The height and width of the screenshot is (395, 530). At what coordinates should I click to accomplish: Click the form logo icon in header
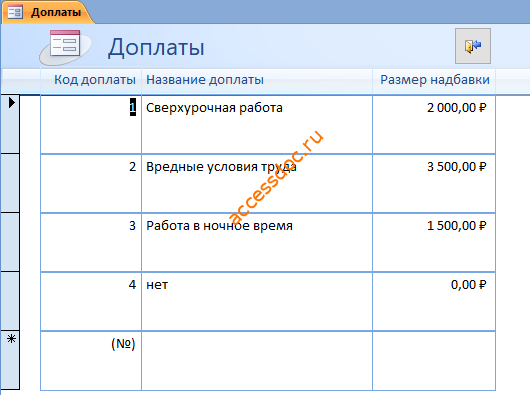coord(65,47)
